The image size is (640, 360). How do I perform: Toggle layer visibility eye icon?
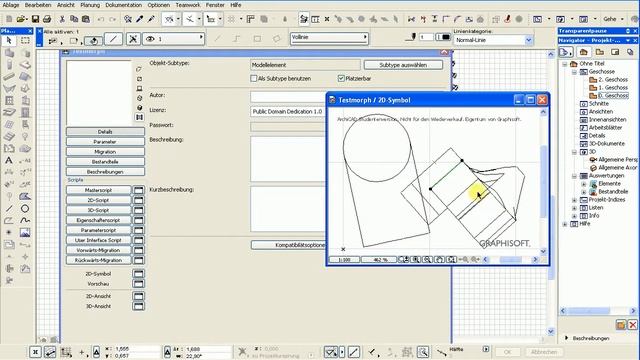150,39
